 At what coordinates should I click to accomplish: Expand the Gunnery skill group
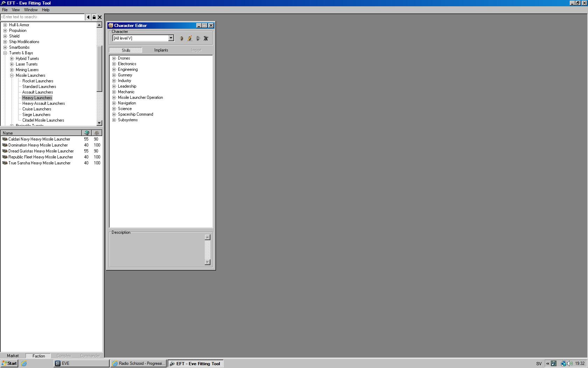tap(114, 75)
